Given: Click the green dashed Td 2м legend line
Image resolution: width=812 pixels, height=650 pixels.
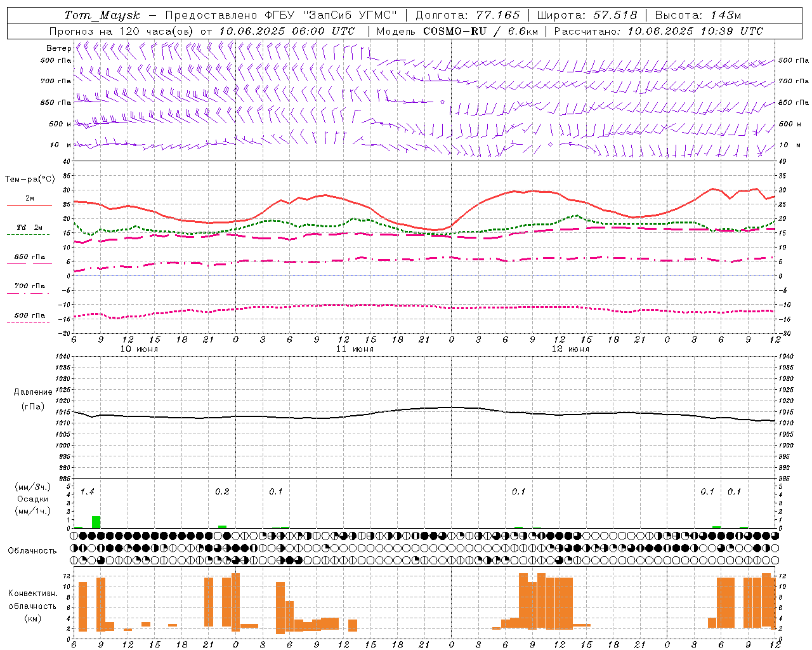Looking at the screenshot, I should [28, 234].
